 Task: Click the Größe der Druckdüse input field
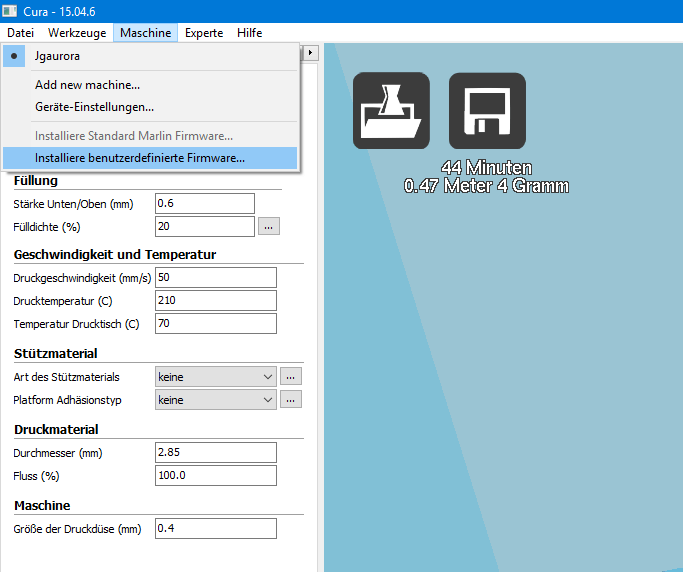(x=216, y=528)
